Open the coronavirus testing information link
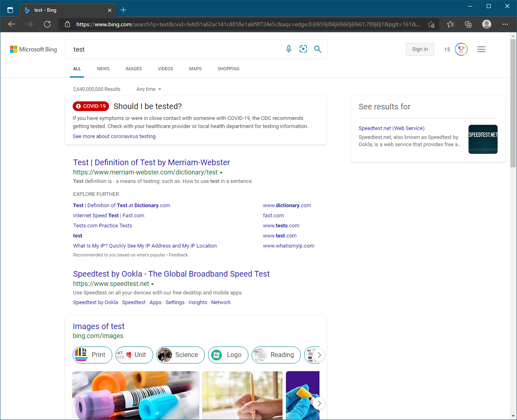517x420 pixels. coord(114,136)
